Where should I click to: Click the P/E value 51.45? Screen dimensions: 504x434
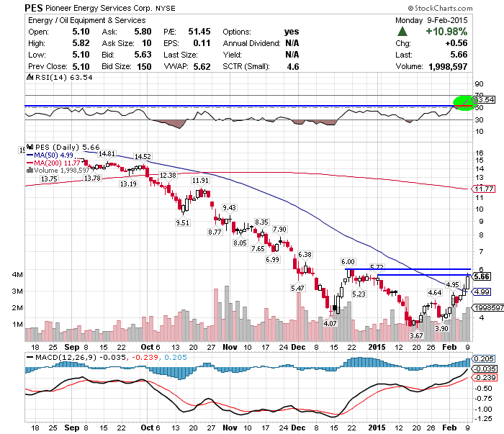[x=199, y=32]
